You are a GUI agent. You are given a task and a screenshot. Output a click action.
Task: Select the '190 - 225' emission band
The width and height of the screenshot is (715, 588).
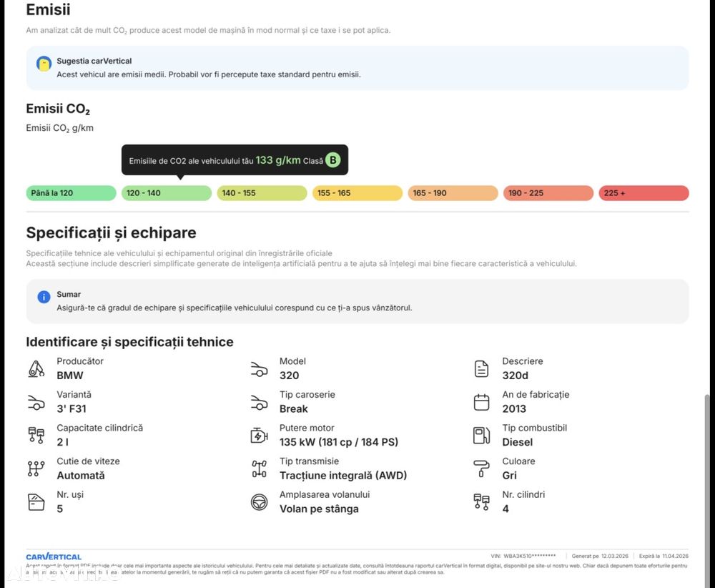pos(548,193)
